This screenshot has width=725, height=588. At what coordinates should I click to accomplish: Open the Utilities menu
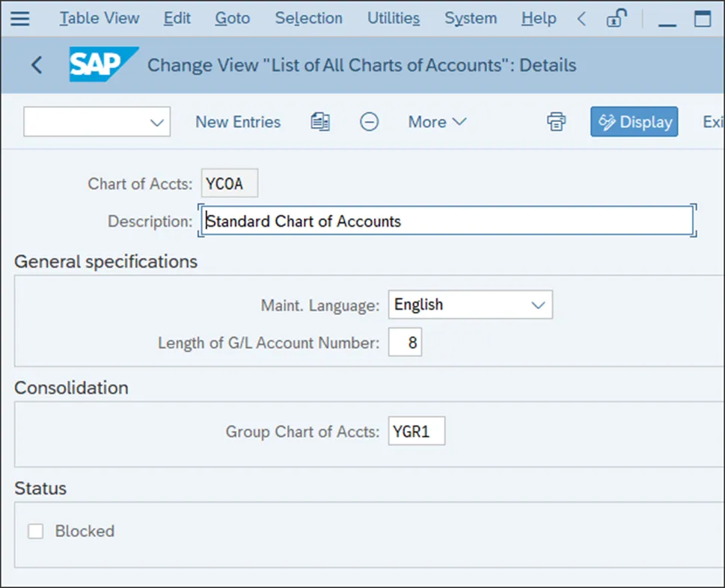point(394,19)
